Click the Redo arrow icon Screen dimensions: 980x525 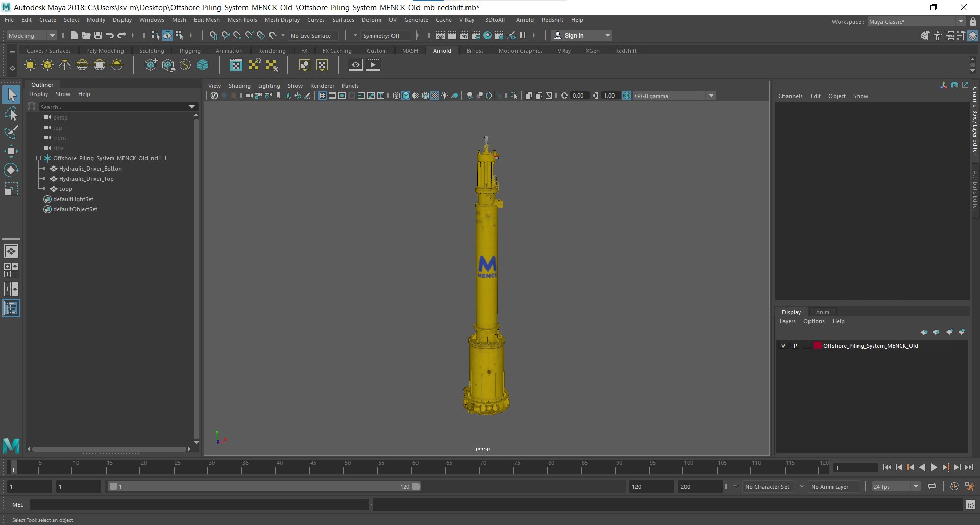[121, 35]
